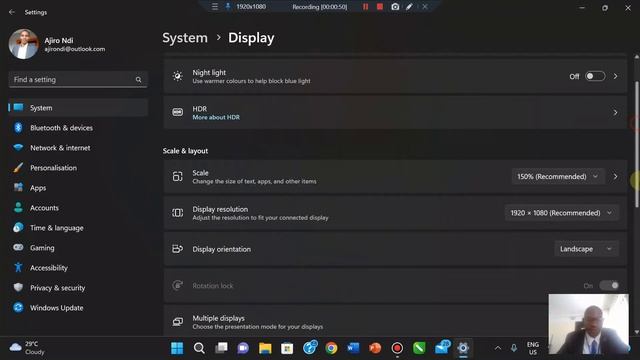This screenshot has width=640, height=360.
Task: Open the Display resolution dropdown
Action: (x=562, y=213)
